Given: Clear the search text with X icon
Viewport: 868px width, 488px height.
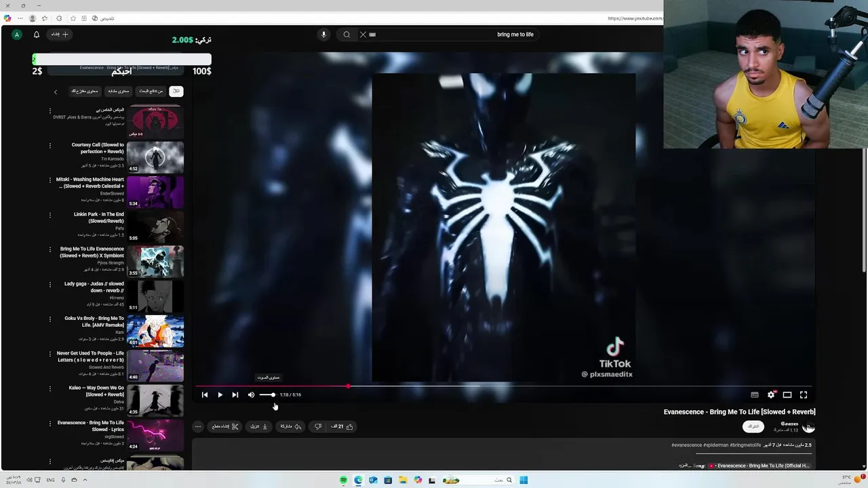Looking at the screenshot, I should coord(363,35).
